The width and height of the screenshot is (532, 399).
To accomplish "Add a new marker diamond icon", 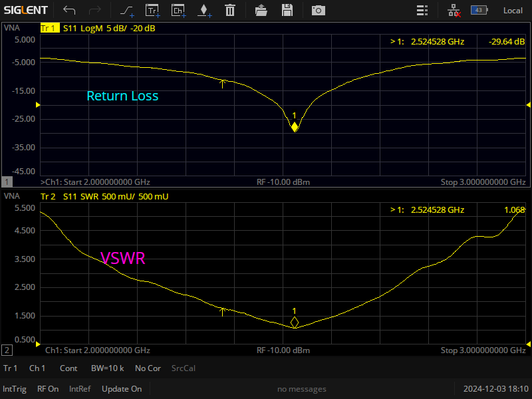I will click(x=204, y=11).
